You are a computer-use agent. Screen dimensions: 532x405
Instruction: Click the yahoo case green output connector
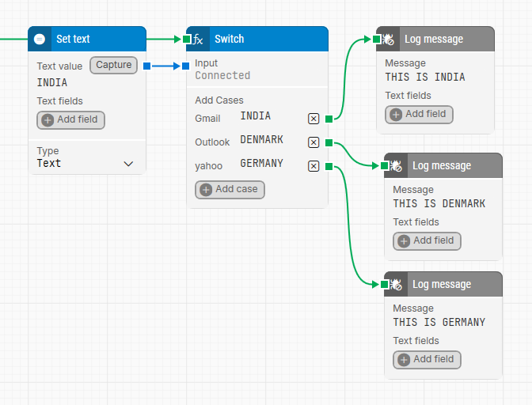point(329,166)
